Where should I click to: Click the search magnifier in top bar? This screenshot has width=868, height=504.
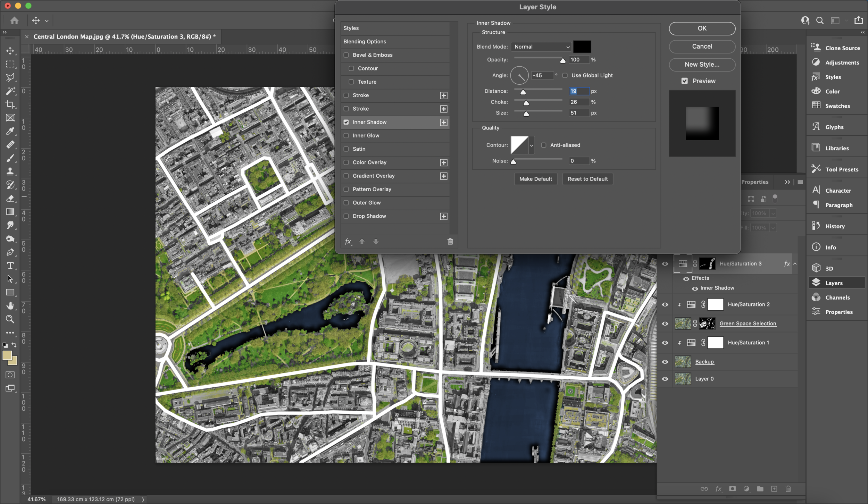tap(820, 20)
